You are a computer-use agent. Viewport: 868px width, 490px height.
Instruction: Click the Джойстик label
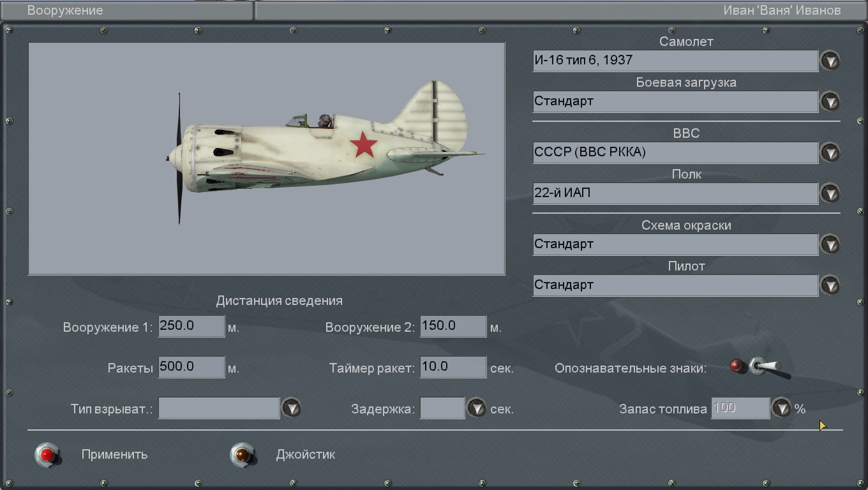[306, 455]
